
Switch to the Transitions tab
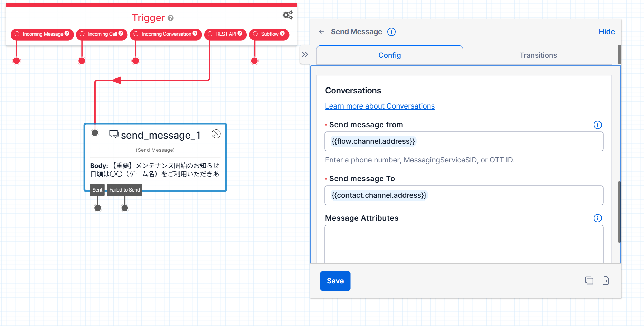point(538,55)
